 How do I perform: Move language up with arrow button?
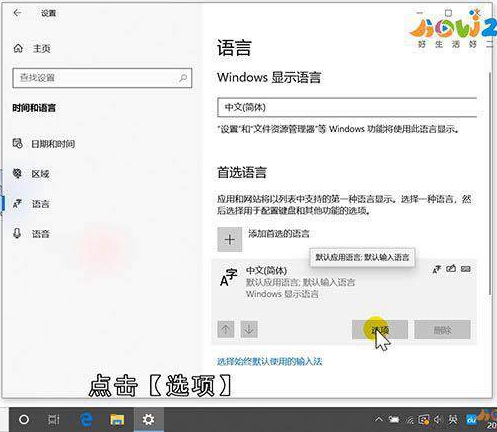coord(226,329)
